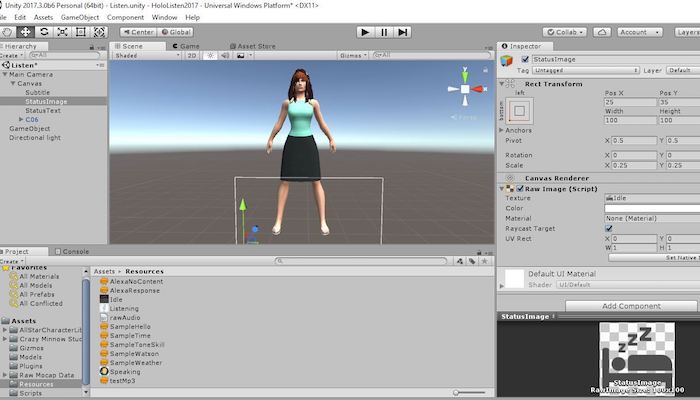700x400 pixels.
Task: Collapse the Rect Transform component
Action: [501, 84]
